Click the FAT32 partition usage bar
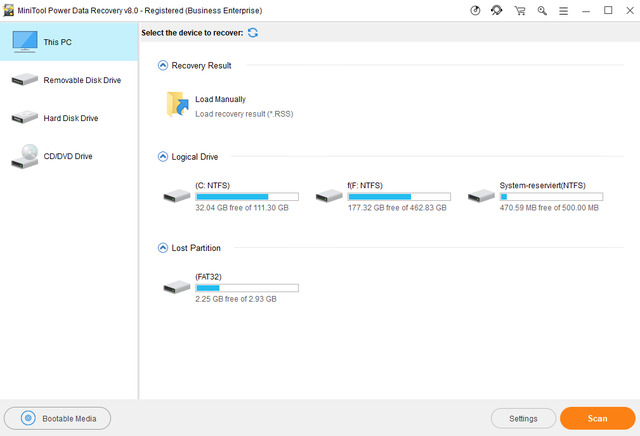640x436 pixels. coord(247,288)
